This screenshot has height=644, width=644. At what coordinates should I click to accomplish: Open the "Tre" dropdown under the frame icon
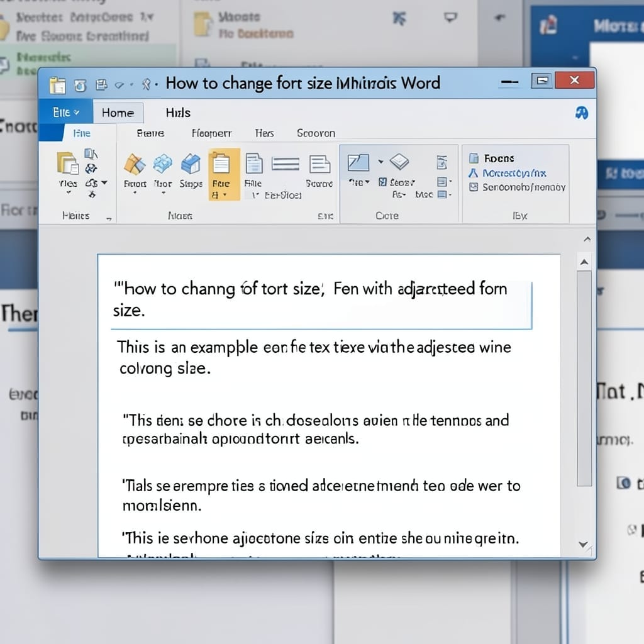pos(359,182)
